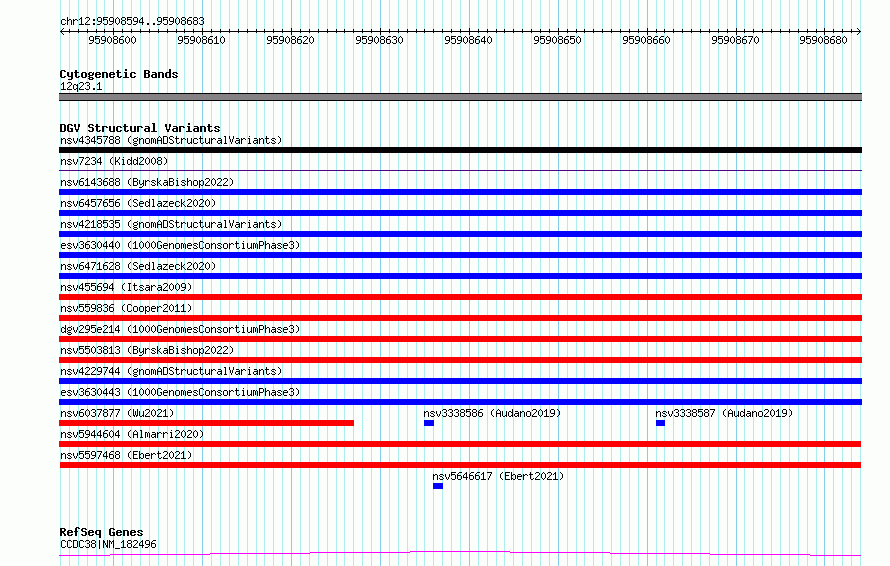This screenshot has width=890, height=566.
Task: Select the red nsv5944604 variant bar
Action: [460, 444]
